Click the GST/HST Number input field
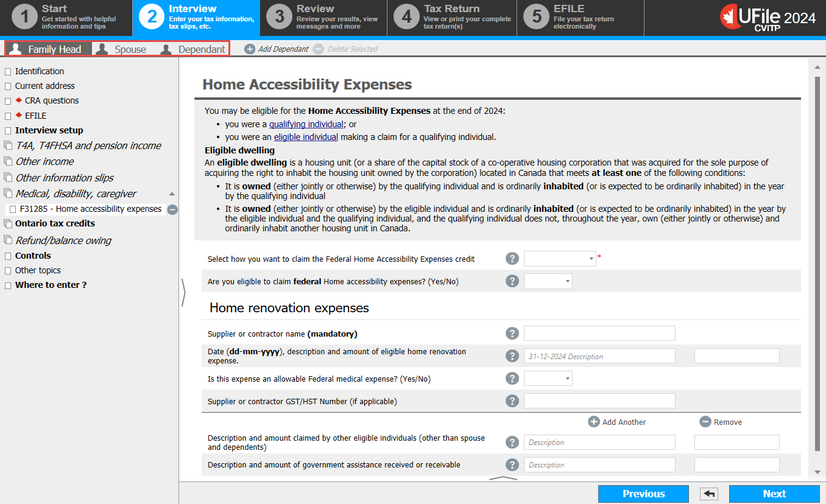Viewport: 826px width, 504px height. tap(599, 401)
